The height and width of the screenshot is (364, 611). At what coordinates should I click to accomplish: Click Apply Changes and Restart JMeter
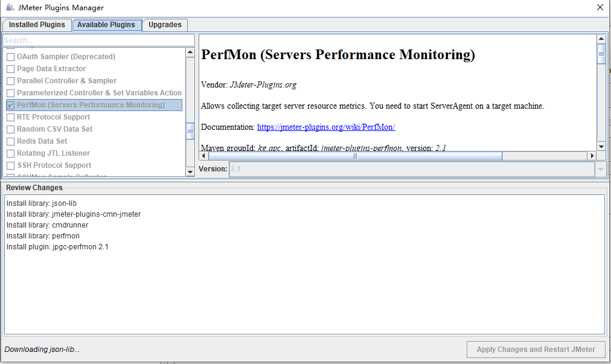point(536,350)
